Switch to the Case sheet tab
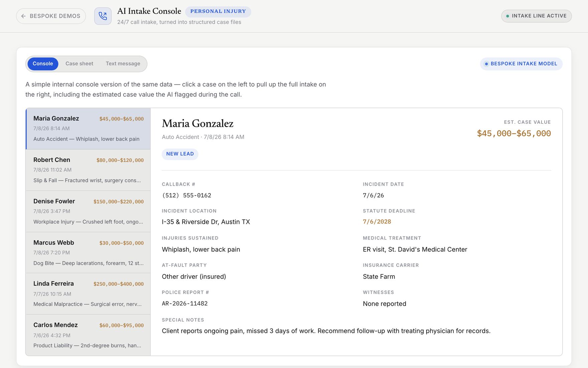588x368 pixels. pyautogui.click(x=79, y=64)
